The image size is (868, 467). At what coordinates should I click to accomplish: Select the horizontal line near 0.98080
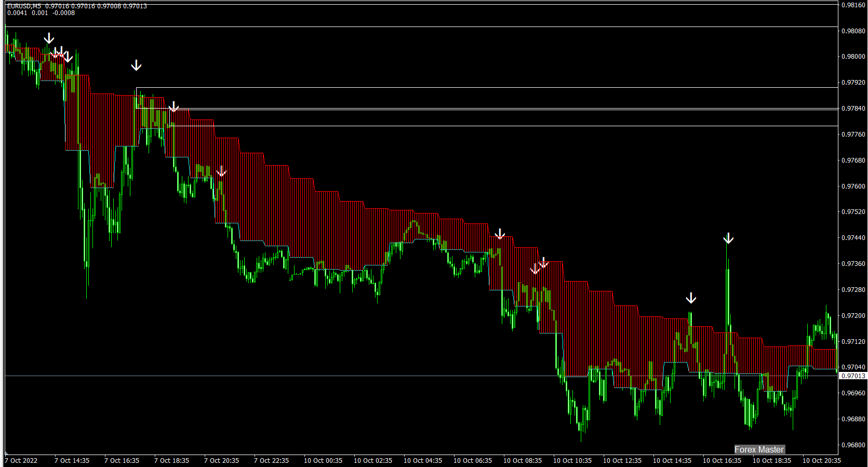421,26
